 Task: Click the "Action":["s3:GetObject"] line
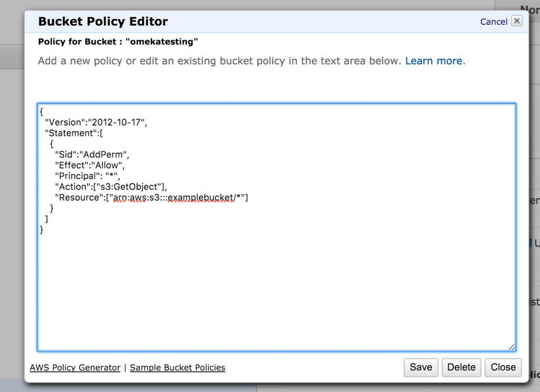pos(111,187)
